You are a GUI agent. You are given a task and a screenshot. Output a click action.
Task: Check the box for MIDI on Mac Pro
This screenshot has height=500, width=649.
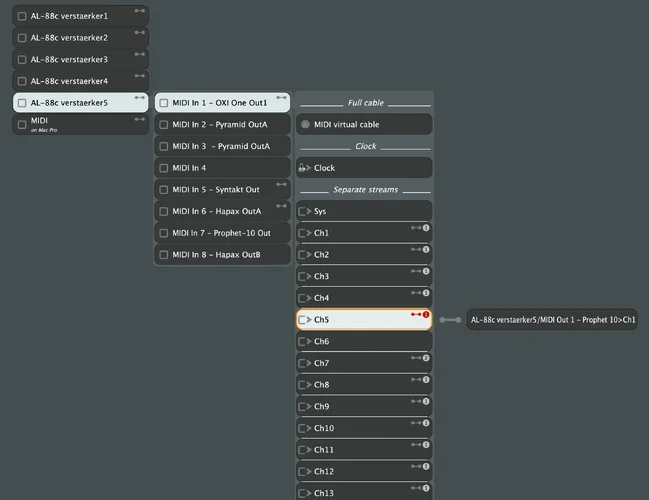(x=22, y=125)
